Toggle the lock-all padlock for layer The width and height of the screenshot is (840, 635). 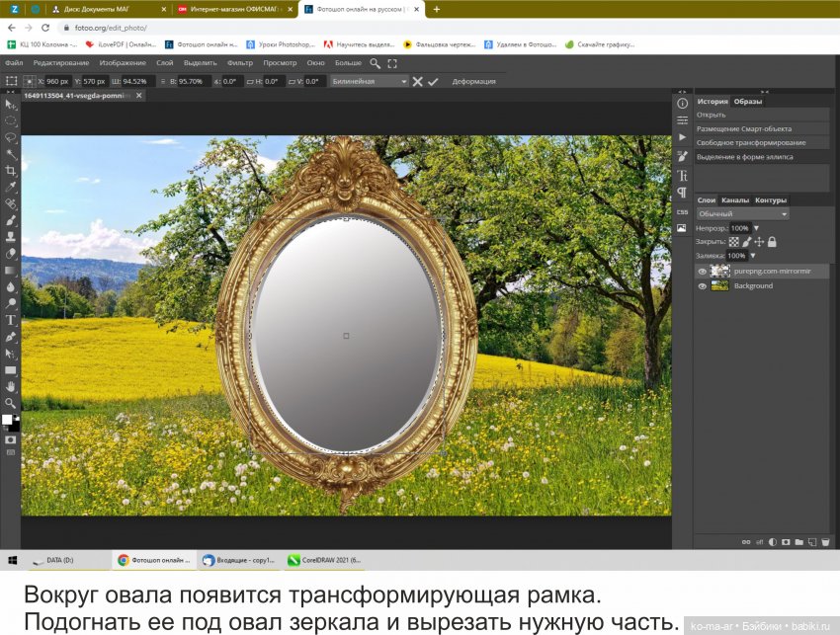tap(772, 242)
